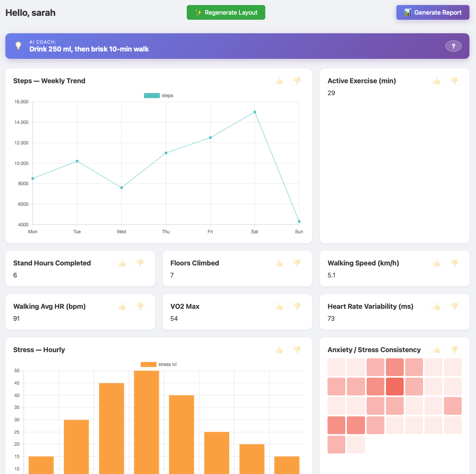Click the 'Anxiety / Stress Consistency' title
This screenshot has height=474, width=476.
coord(374,350)
